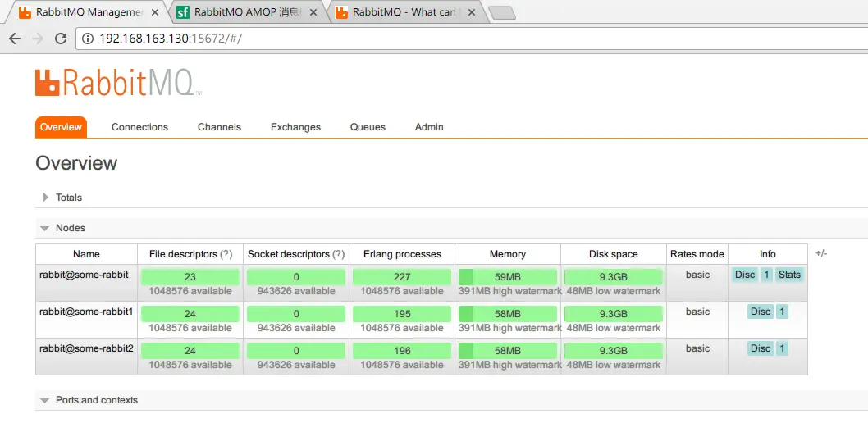This screenshot has height=423, width=868.
Task: Click the Overview page heading
Action: (76, 163)
